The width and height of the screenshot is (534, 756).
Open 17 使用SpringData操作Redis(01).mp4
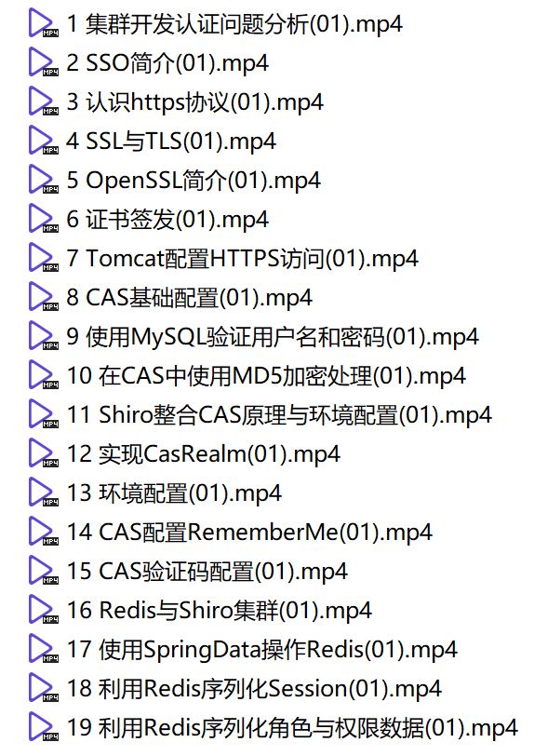click(x=262, y=650)
